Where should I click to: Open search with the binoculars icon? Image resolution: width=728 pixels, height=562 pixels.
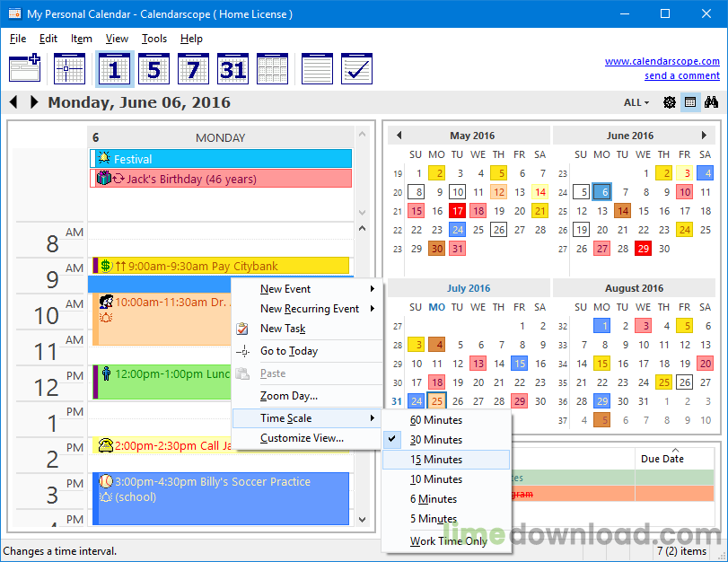tap(711, 101)
